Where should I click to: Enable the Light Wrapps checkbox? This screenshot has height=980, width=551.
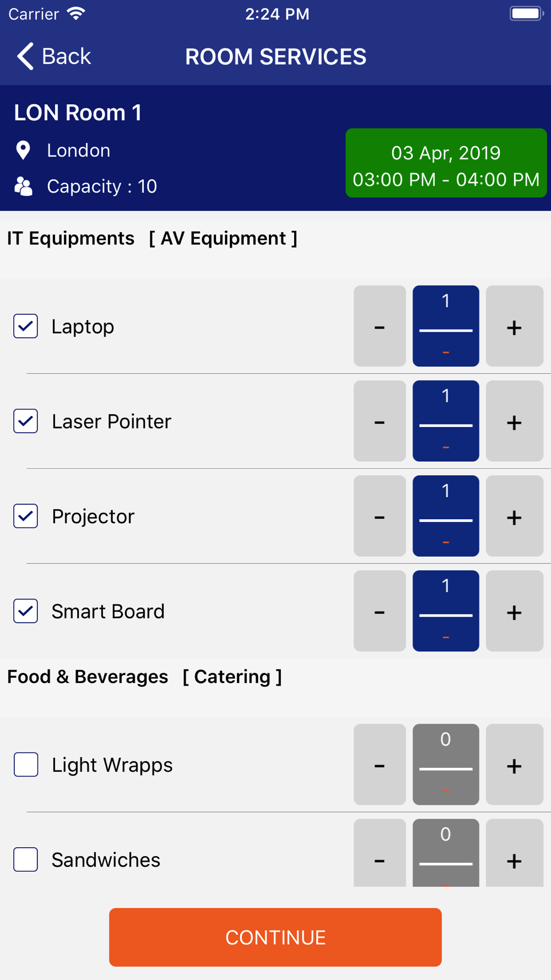26,765
